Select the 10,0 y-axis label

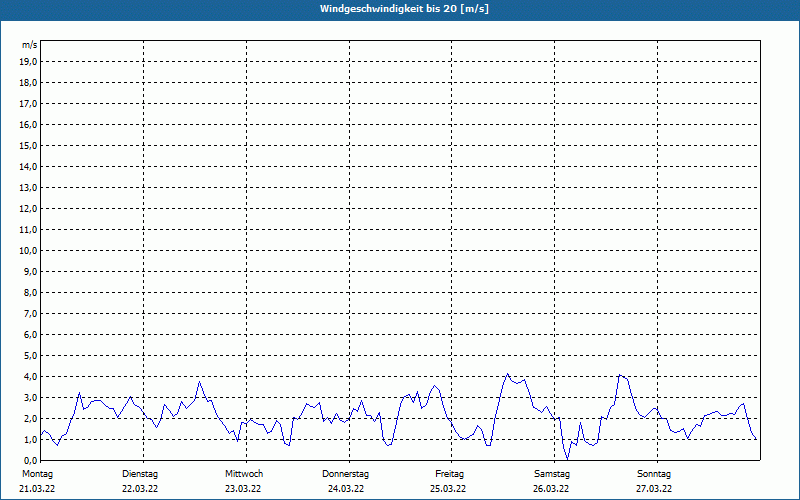[x=28, y=251]
